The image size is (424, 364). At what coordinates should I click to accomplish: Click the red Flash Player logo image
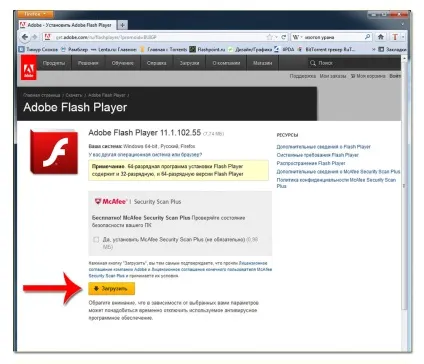pos(54,152)
